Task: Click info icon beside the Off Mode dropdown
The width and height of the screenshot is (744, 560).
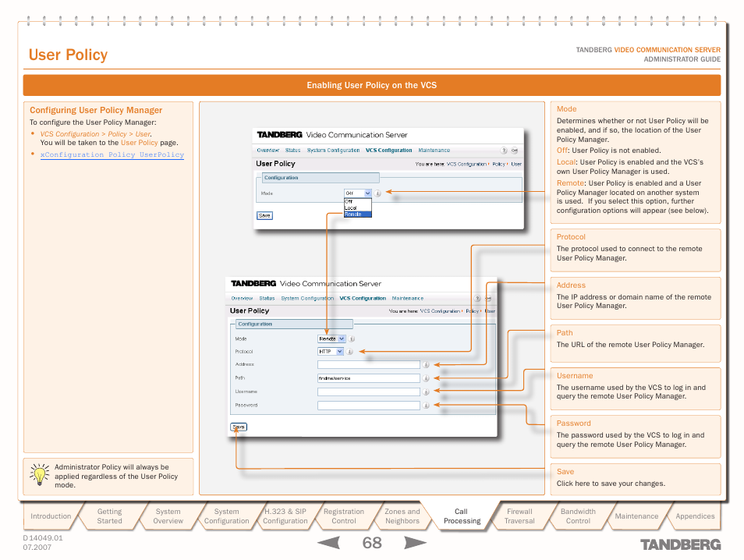Action: (377, 193)
